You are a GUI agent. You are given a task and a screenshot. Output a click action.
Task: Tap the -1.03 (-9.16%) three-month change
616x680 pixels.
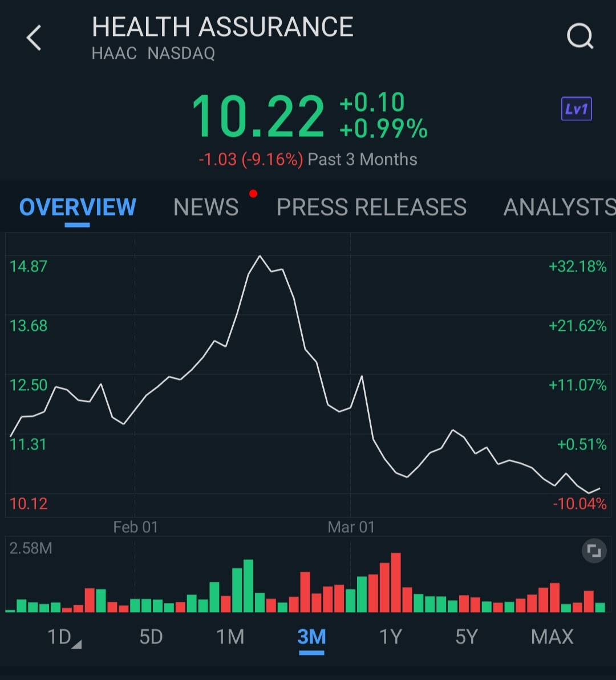251,159
